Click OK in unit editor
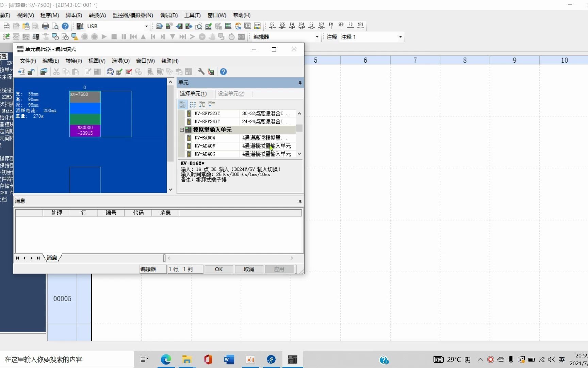Screen dimensions: 588x368 point(218,269)
